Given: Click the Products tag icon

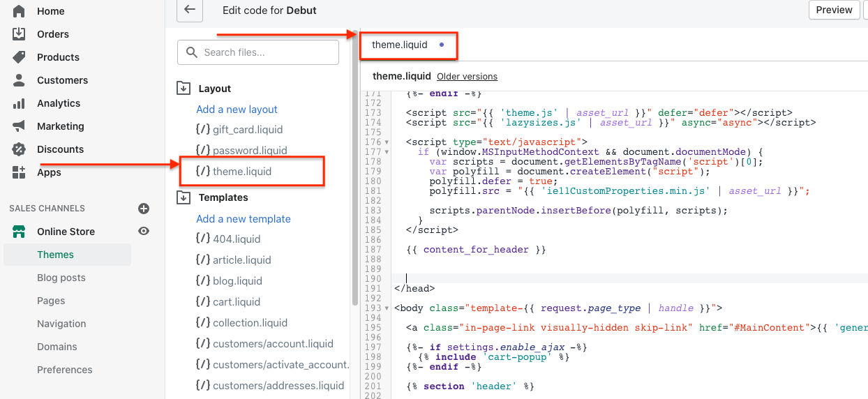Looking at the screenshot, I should [19, 57].
